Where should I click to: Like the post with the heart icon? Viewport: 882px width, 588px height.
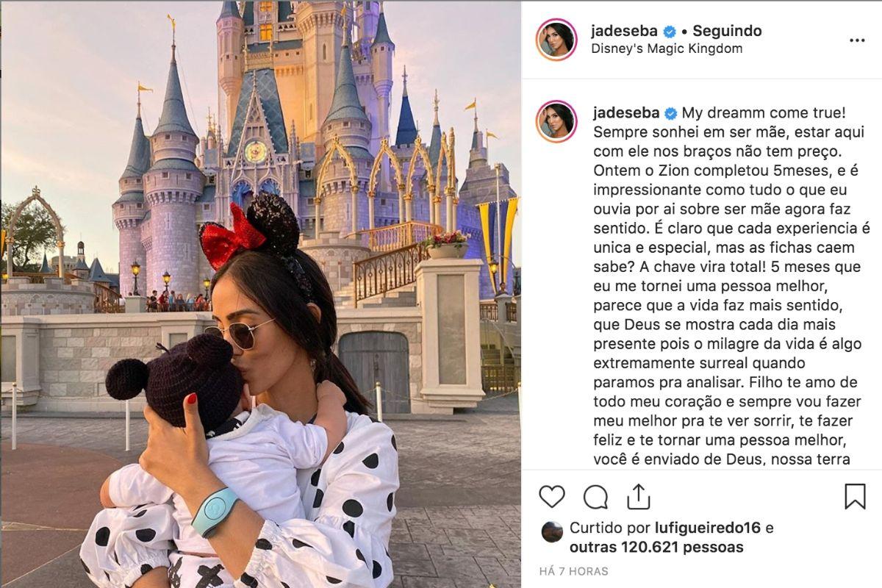(552, 497)
